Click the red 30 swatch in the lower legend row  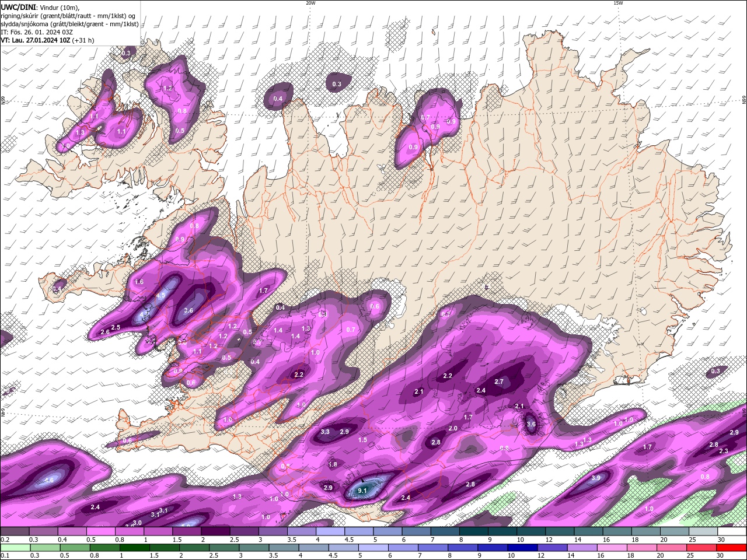coord(732,548)
